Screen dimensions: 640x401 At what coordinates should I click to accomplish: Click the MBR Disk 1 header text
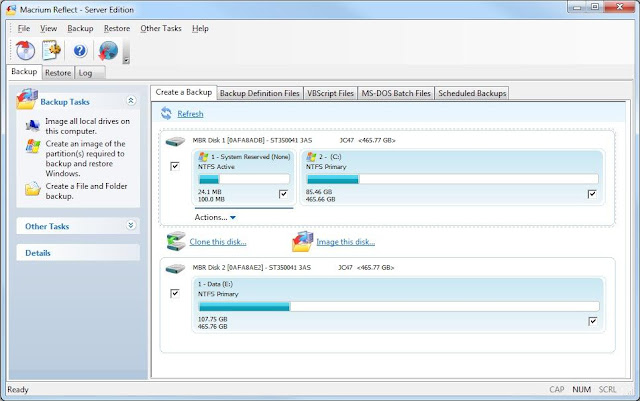click(294, 140)
